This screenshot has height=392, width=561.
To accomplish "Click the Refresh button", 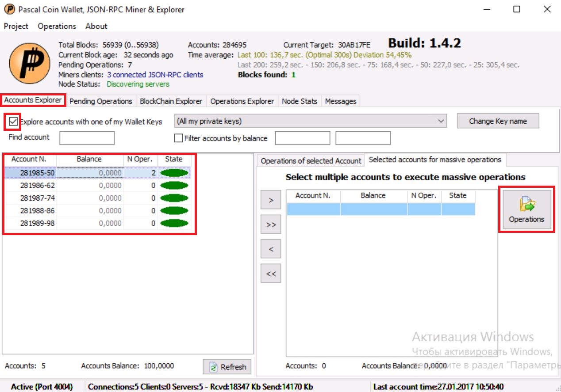I will coord(227,367).
